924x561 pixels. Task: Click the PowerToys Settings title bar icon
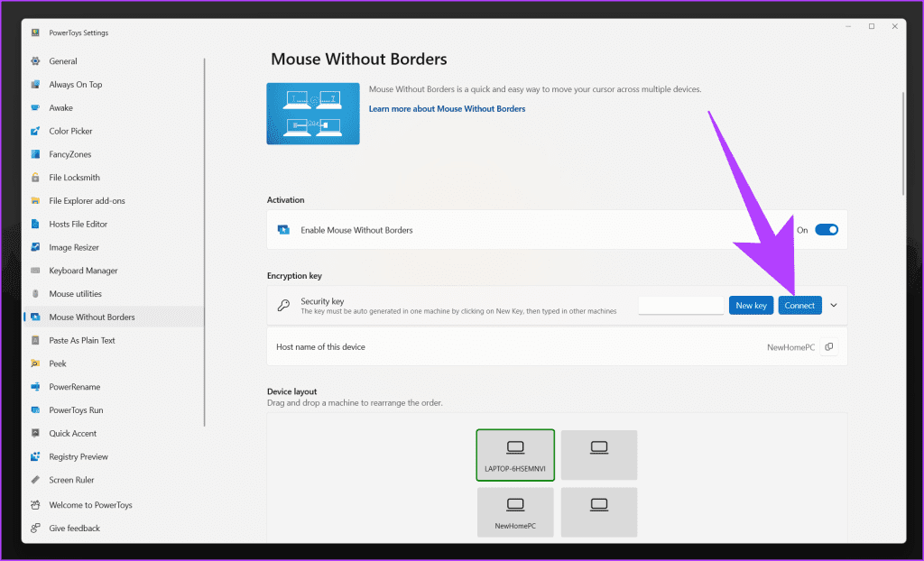tap(35, 33)
